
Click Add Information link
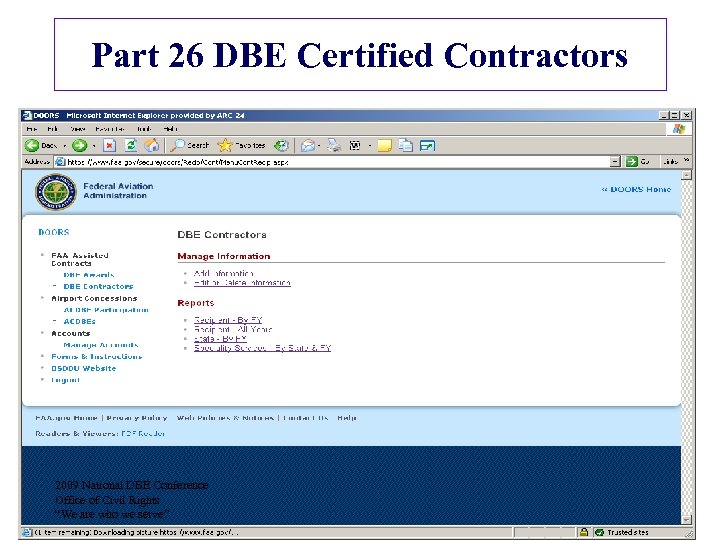point(223,273)
